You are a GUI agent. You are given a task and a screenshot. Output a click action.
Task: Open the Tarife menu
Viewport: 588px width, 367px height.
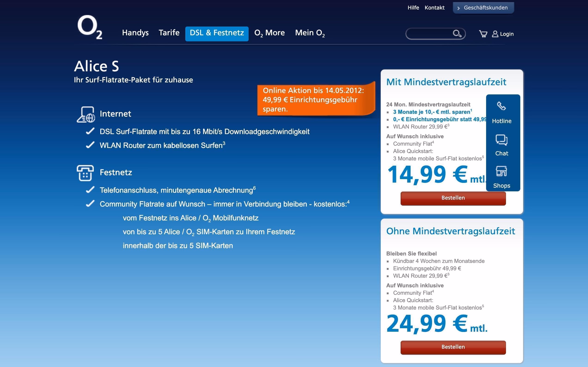click(169, 33)
